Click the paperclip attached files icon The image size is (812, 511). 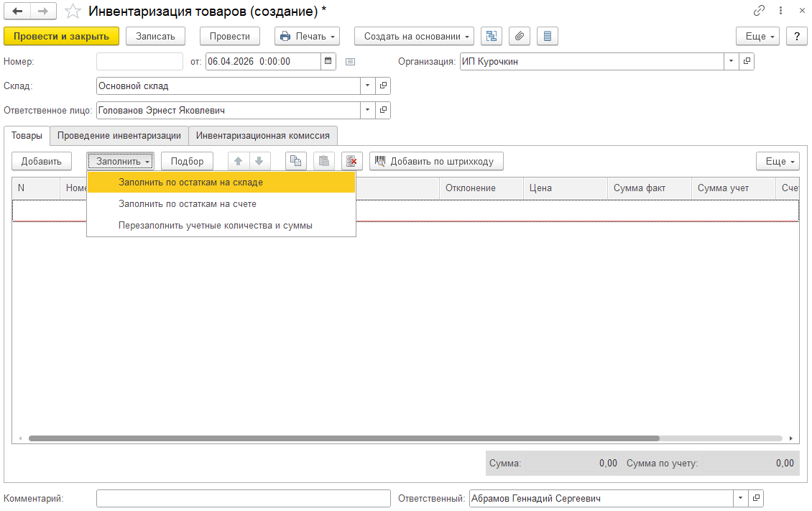[x=520, y=36]
